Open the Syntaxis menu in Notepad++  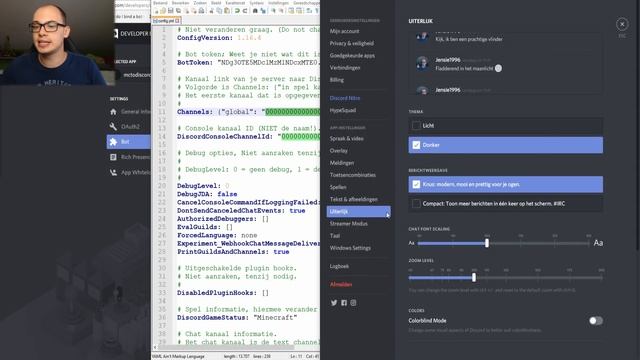click(256, 3)
